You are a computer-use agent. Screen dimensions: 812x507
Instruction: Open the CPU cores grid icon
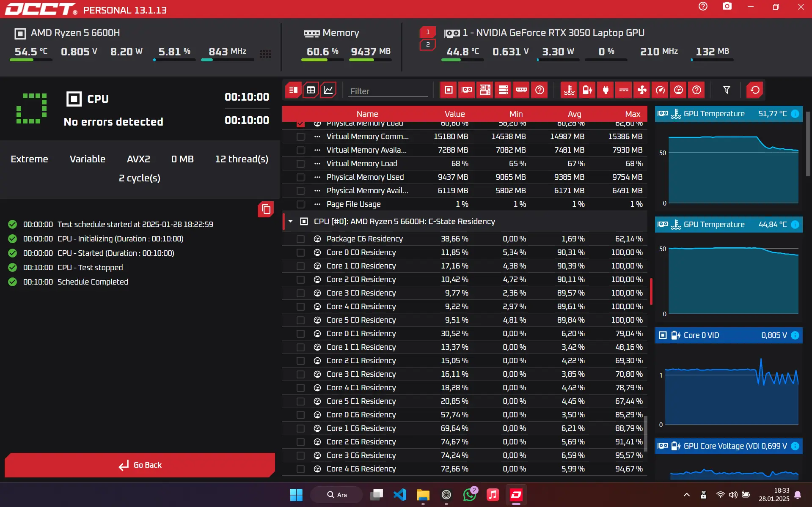[265, 54]
